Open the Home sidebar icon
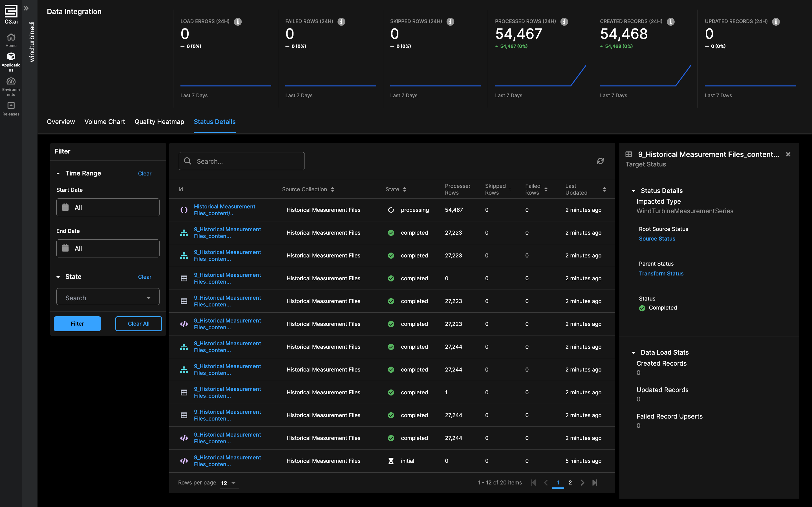Screen dimensions: 812x507 (11, 40)
